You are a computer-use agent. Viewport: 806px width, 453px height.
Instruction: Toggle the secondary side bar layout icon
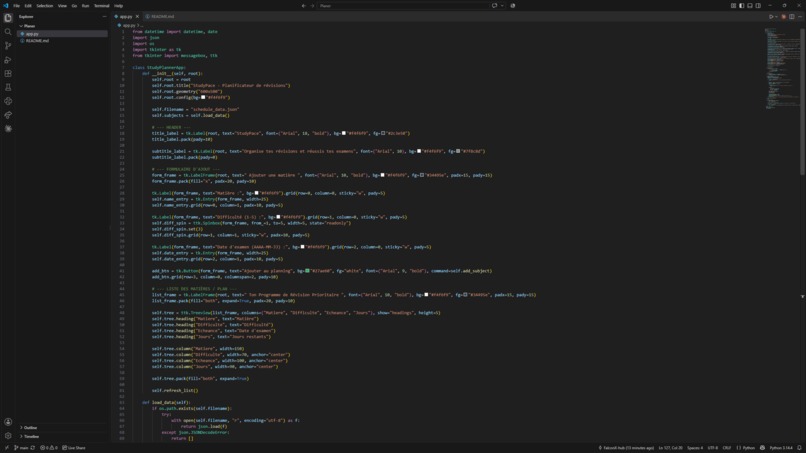tap(758, 6)
